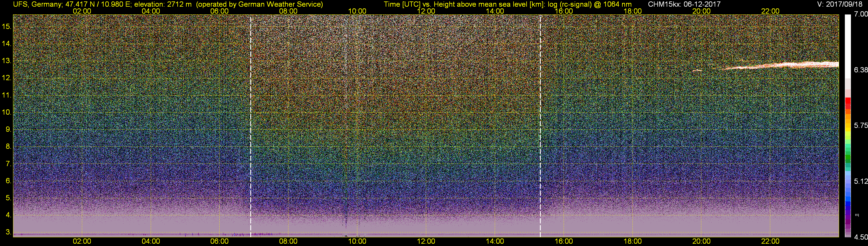Viewport: 868px width, 246px height.
Task: Click the '04:00' label on the bottom time axis
Action: pos(151,241)
